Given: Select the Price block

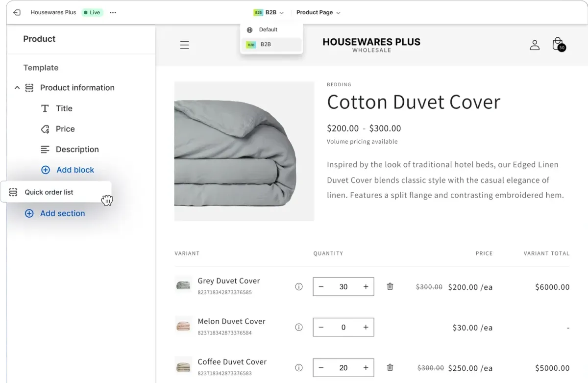Looking at the screenshot, I should [x=65, y=129].
